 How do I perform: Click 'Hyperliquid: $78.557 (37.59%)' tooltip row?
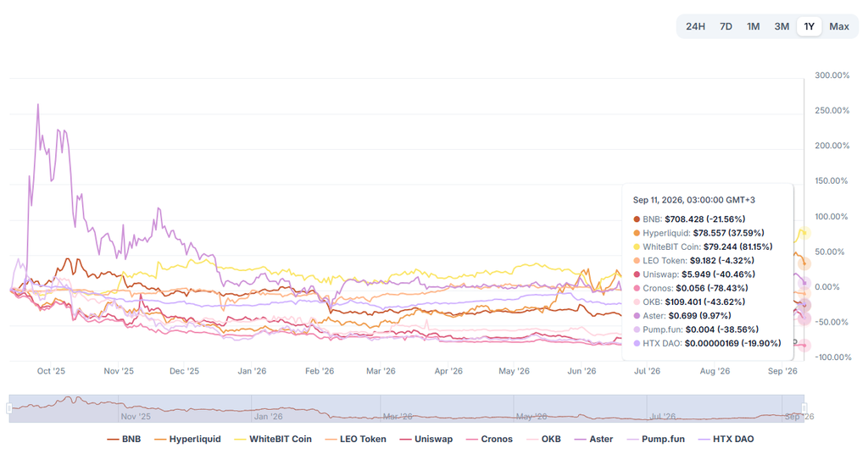(x=698, y=233)
